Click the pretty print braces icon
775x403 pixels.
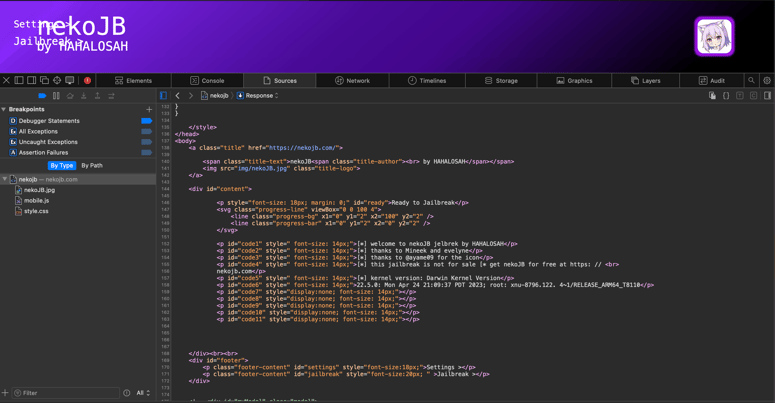[x=726, y=96]
